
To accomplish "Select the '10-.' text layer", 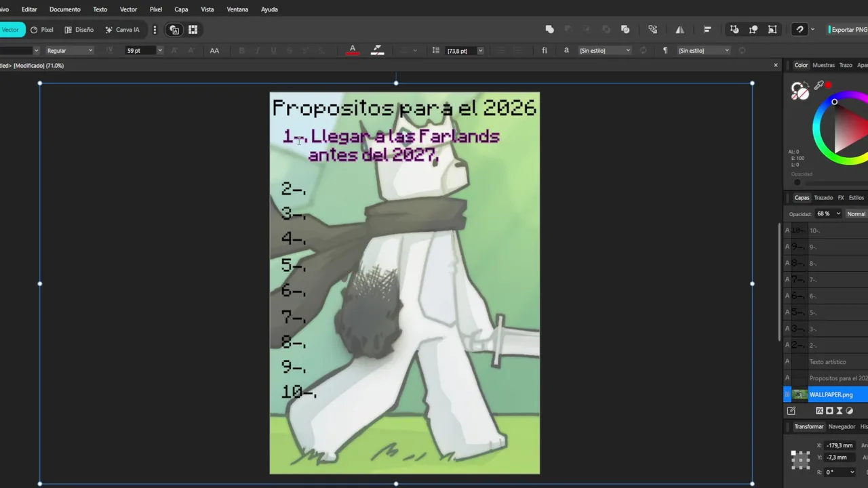I will click(x=826, y=230).
